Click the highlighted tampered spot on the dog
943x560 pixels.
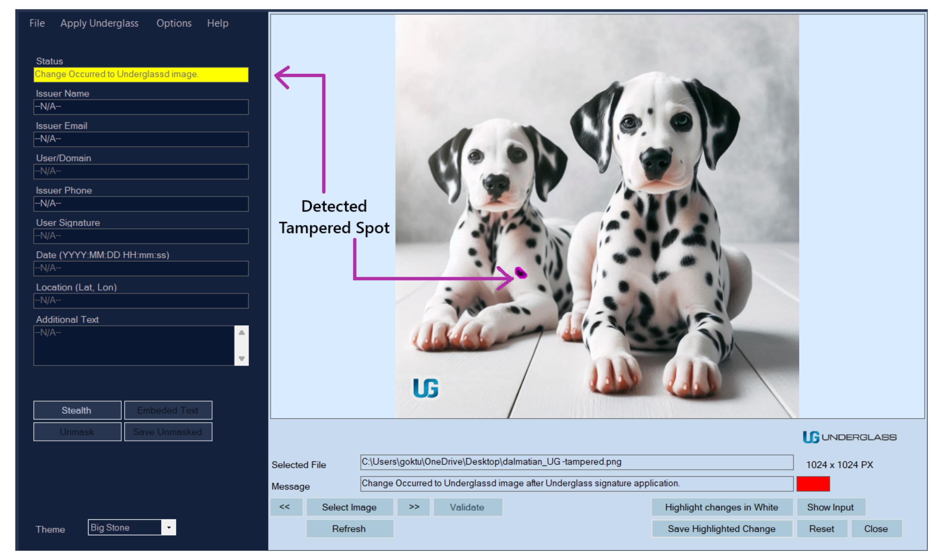pos(521,272)
